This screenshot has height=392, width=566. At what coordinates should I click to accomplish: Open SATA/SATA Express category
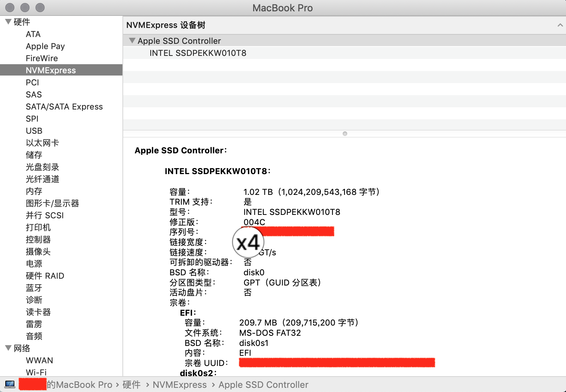64,106
